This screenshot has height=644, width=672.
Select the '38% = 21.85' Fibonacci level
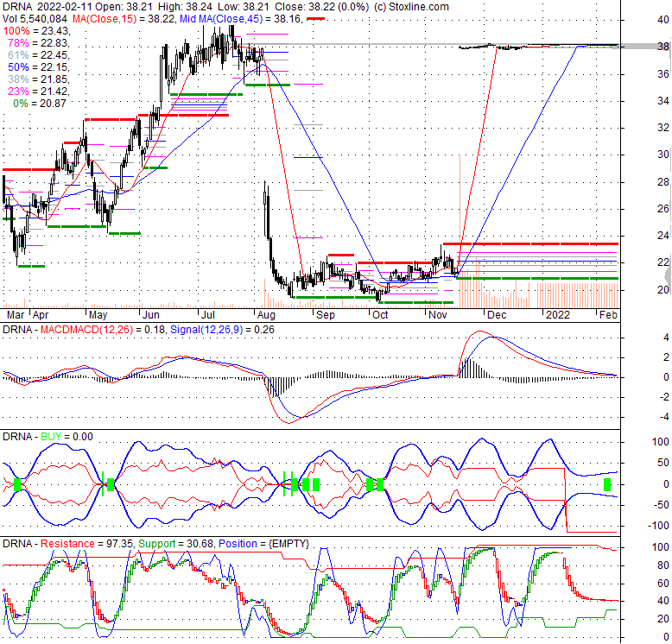pyautogui.click(x=39, y=79)
